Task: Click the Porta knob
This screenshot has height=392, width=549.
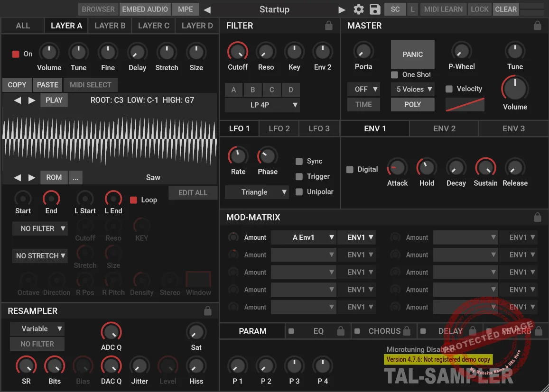Action: click(x=363, y=51)
